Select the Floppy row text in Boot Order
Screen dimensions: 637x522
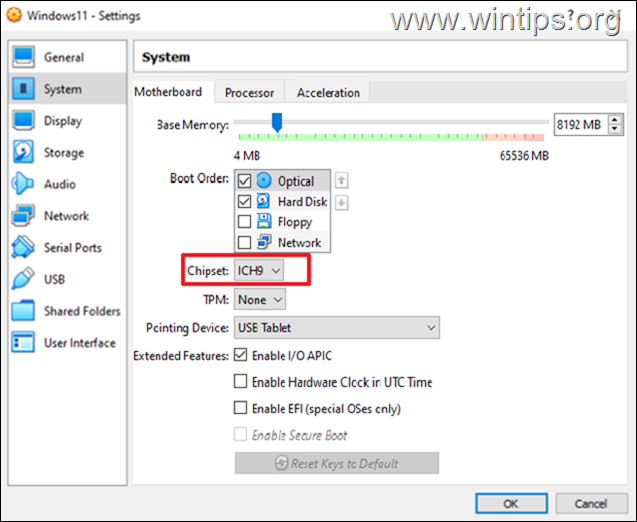click(x=295, y=222)
